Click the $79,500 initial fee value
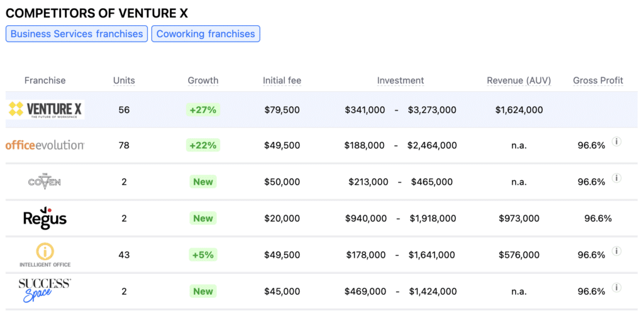The image size is (644, 323). click(282, 109)
